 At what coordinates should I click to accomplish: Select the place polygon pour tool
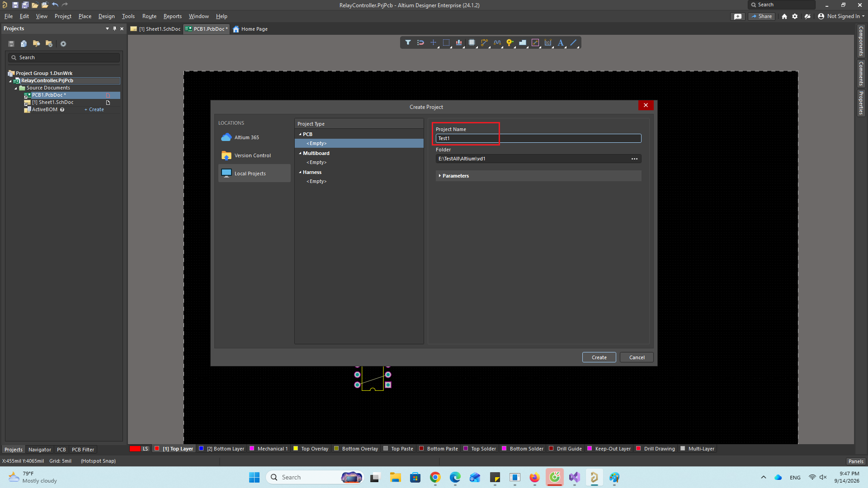(x=523, y=42)
